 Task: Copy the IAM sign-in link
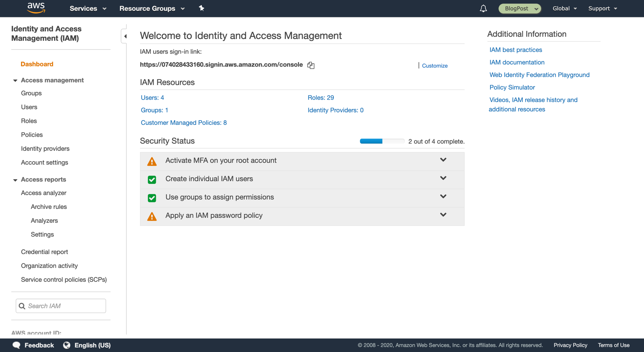(311, 65)
